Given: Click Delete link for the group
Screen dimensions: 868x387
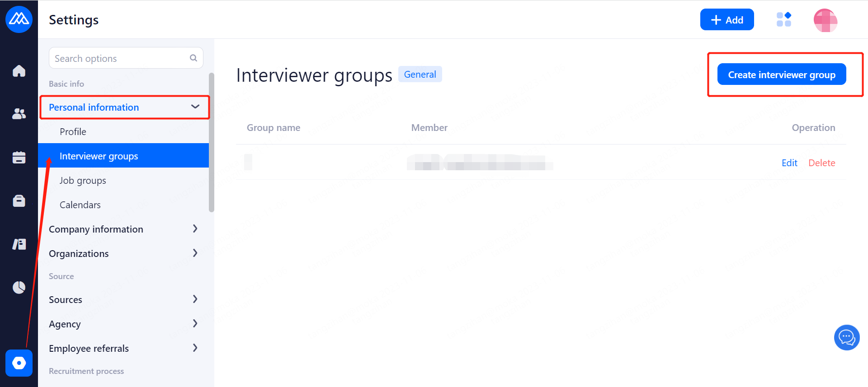Looking at the screenshot, I should 821,163.
